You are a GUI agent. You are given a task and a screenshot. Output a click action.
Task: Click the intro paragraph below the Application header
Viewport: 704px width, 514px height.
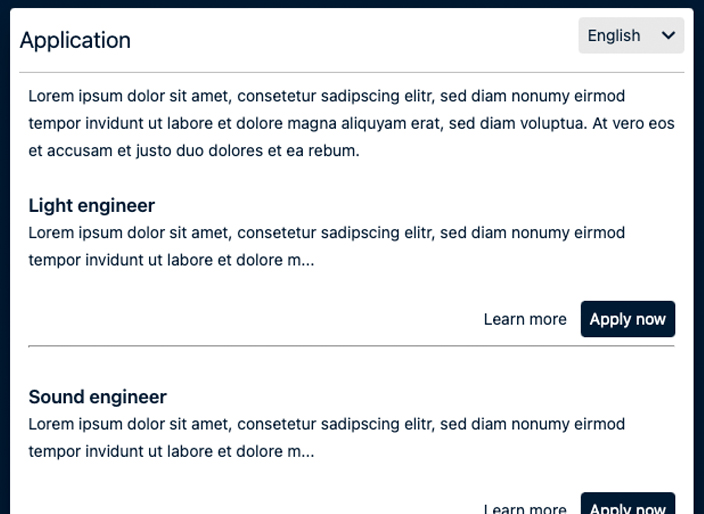click(350, 124)
